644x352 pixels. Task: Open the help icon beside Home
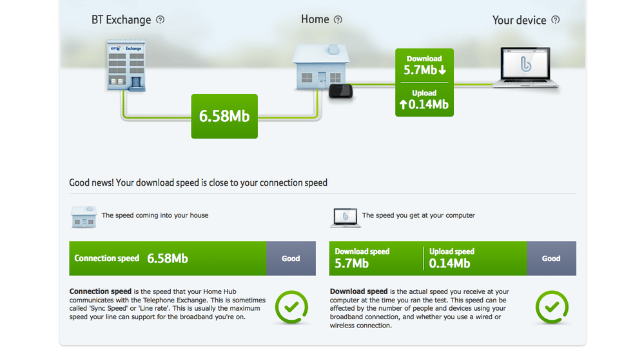[x=338, y=20]
